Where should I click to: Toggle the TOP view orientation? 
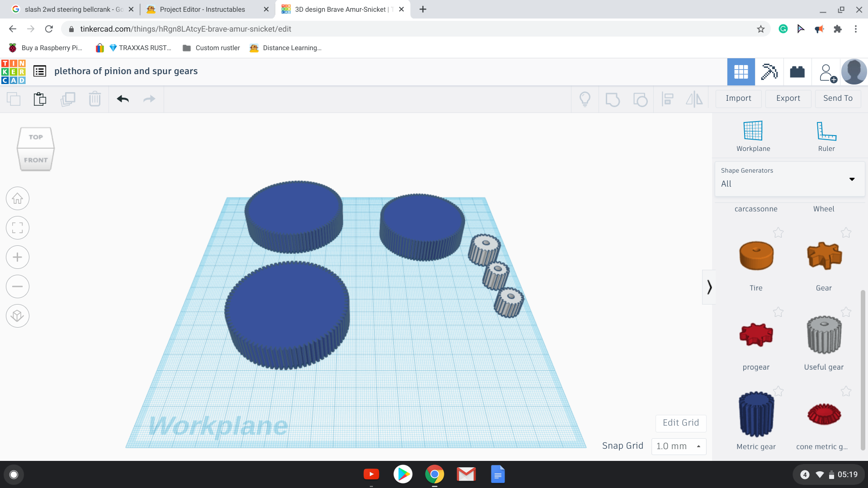point(35,136)
